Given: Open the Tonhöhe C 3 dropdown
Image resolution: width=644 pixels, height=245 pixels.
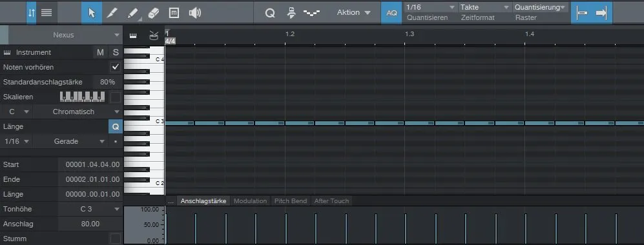Looking at the screenshot, I should [x=90, y=209].
